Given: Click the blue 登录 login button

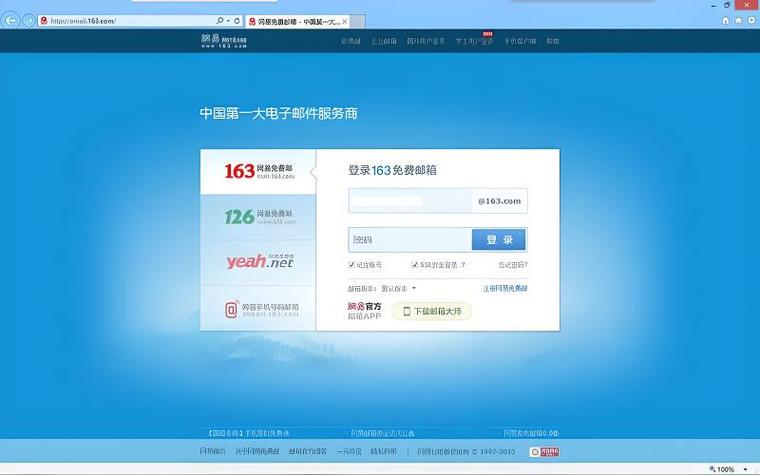Looking at the screenshot, I should 499,239.
